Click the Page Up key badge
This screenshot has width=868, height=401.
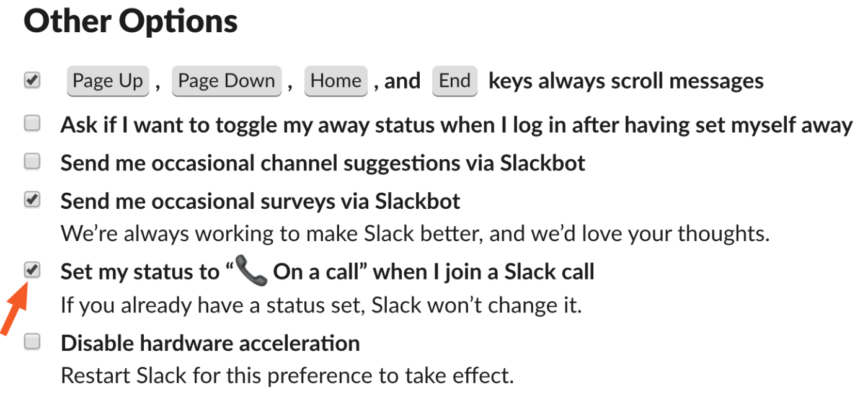click(x=107, y=81)
